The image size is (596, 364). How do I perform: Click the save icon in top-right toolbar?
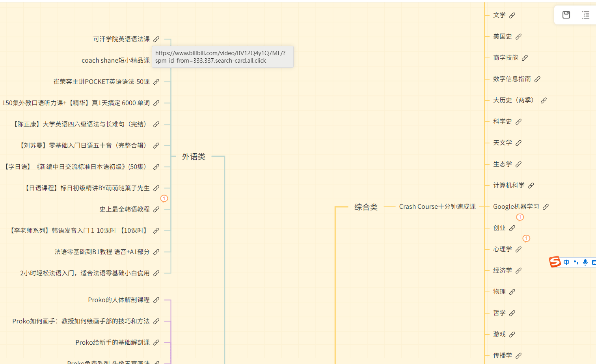pyautogui.click(x=566, y=15)
